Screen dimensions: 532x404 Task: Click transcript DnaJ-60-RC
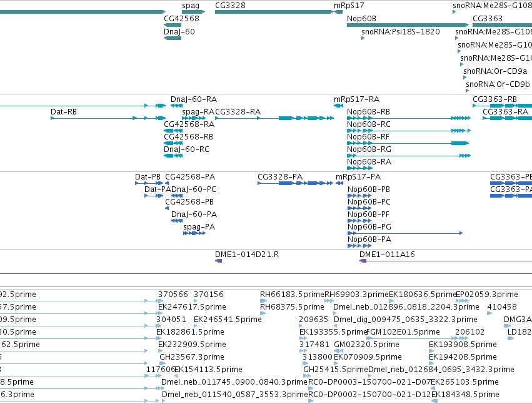tap(186, 149)
